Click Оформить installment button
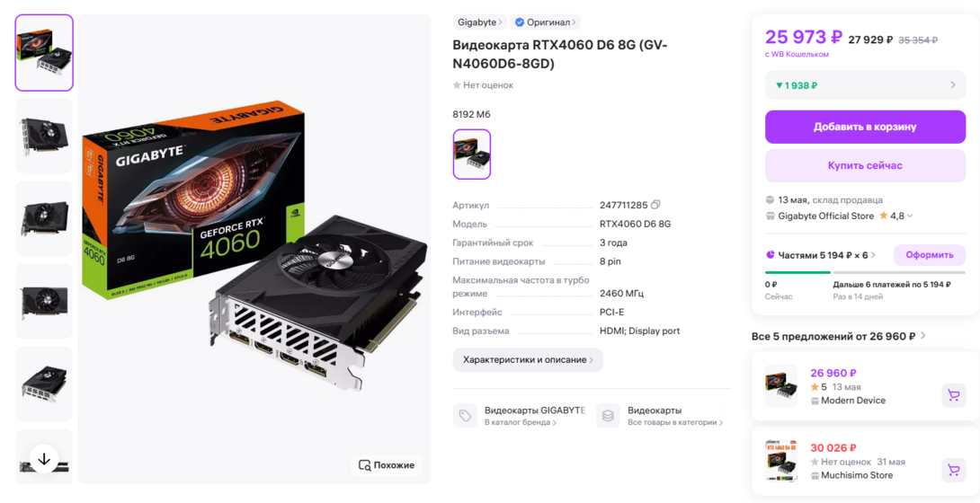The width and height of the screenshot is (980, 503). pyautogui.click(x=930, y=254)
